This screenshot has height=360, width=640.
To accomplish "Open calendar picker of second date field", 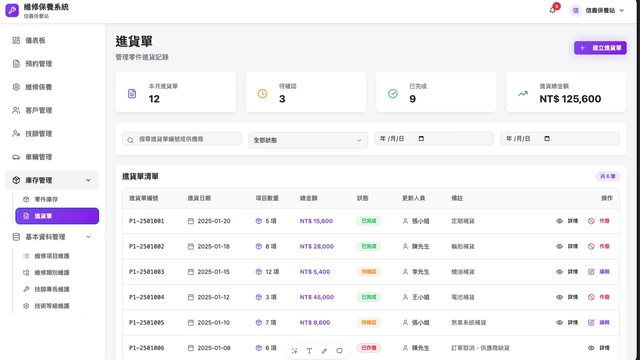I will coord(547,139).
